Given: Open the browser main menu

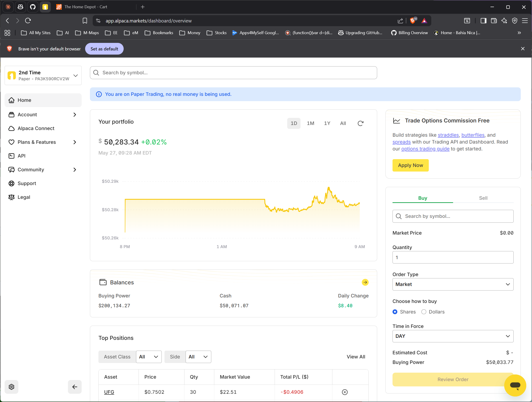Looking at the screenshot, I should point(525,21).
